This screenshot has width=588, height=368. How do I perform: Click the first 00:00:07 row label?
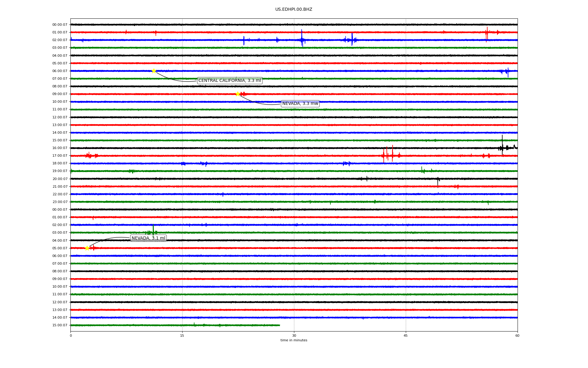click(x=60, y=25)
